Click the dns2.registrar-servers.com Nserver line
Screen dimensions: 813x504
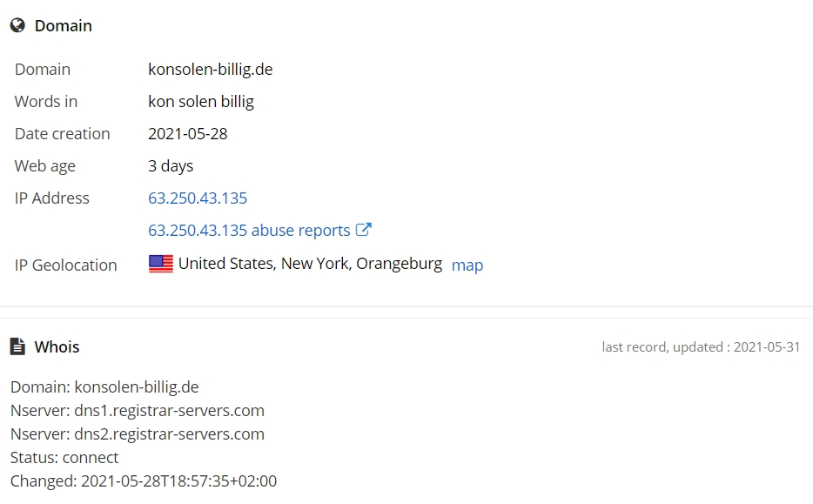[x=138, y=434]
